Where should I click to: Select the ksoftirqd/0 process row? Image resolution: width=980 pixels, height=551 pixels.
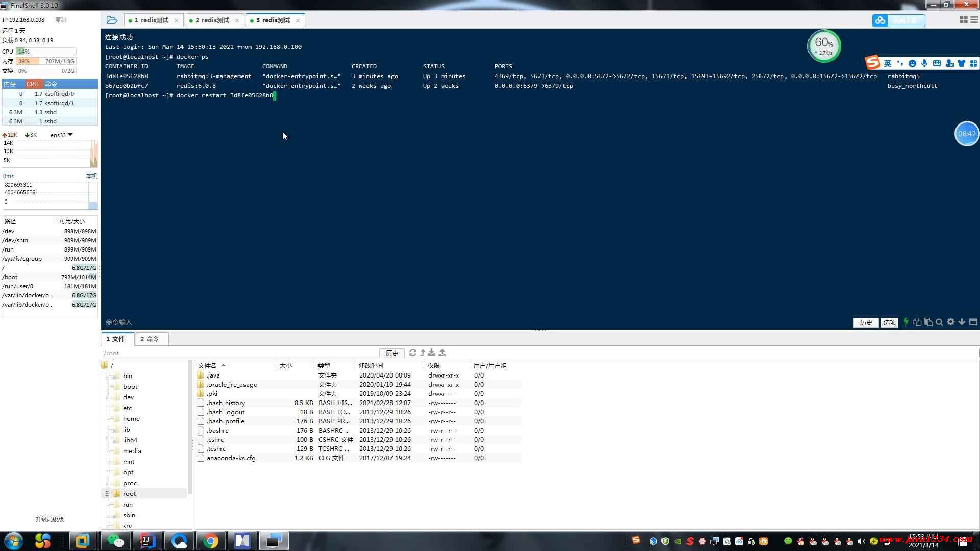50,94
